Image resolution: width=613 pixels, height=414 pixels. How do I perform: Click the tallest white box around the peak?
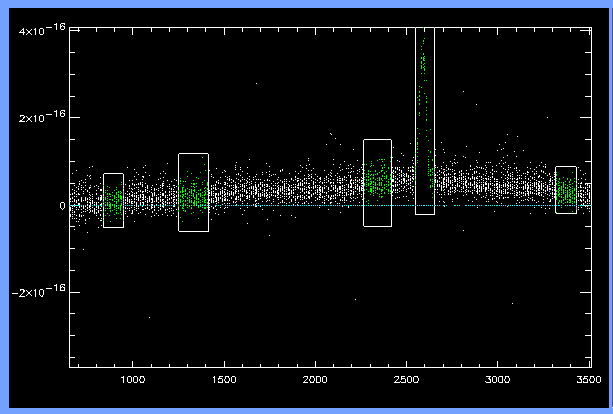tap(425, 120)
